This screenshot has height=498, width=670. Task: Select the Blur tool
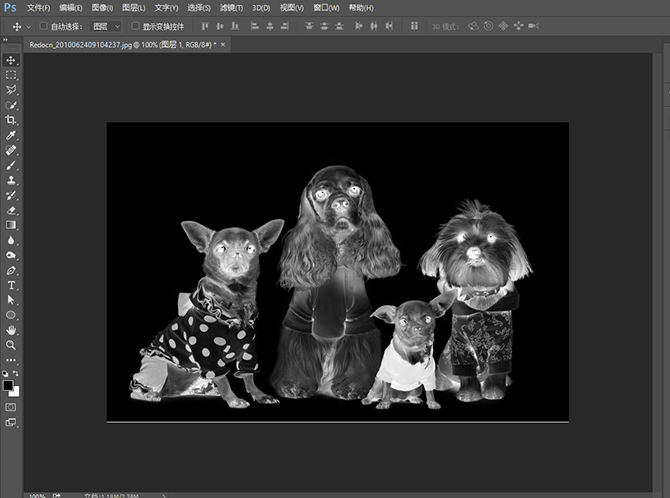(11, 240)
